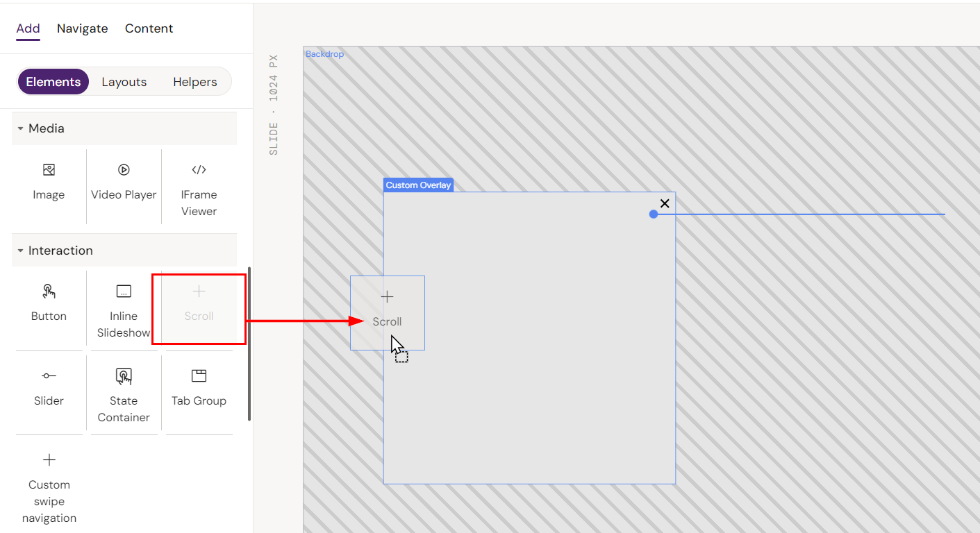Add a Tab Group element
The height and width of the screenshot is (533, 980).
pyautogui.click(x=199, y=388)
